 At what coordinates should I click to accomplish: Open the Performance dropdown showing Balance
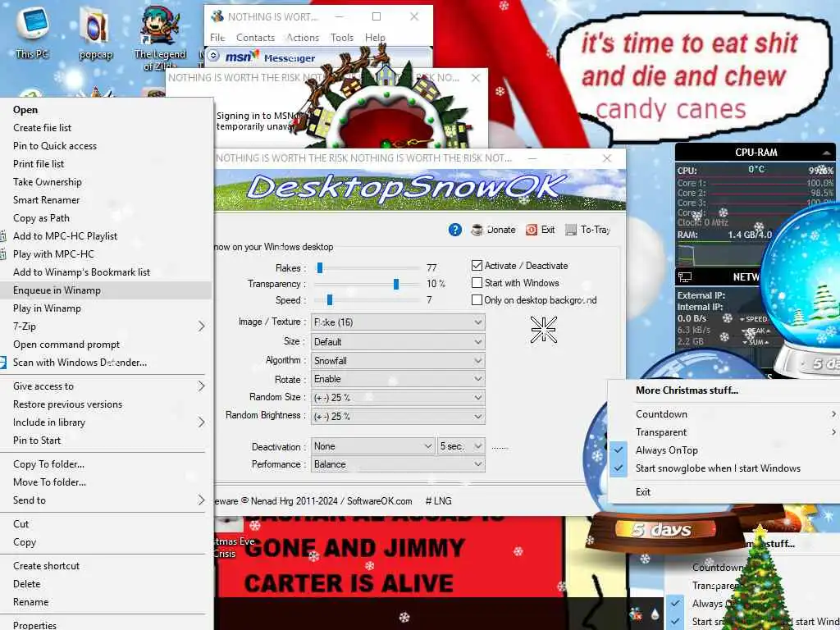click(x=398, y=464)
